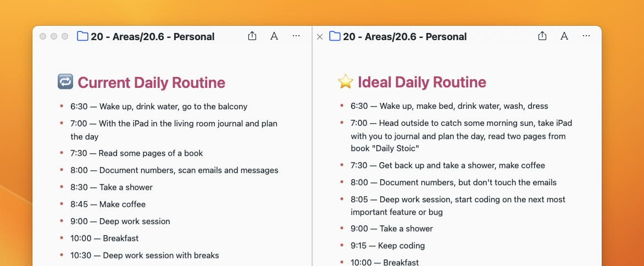644x266 pixels.
Task: Click the line 8:00 — Document numbers, scan emails
Action: coord(174,170)
